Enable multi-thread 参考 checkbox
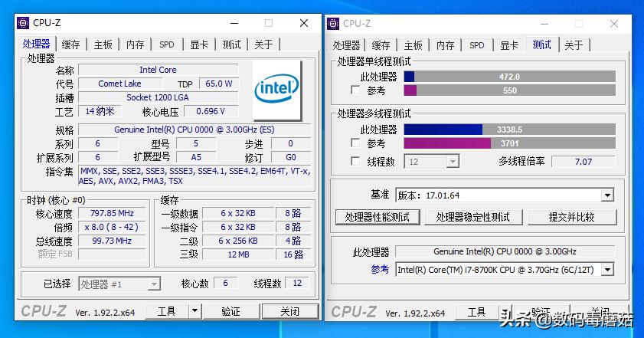 pyautogui.click(x=355, y=143)
